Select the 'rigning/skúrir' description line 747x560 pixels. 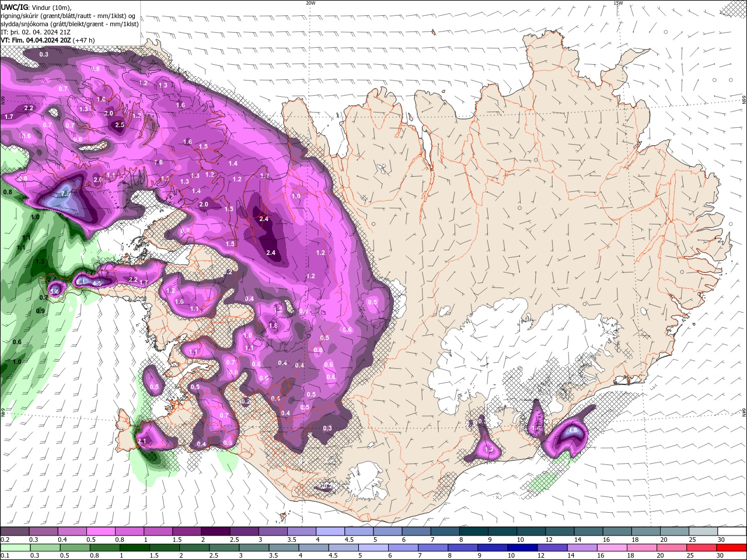tap(68, 16)
